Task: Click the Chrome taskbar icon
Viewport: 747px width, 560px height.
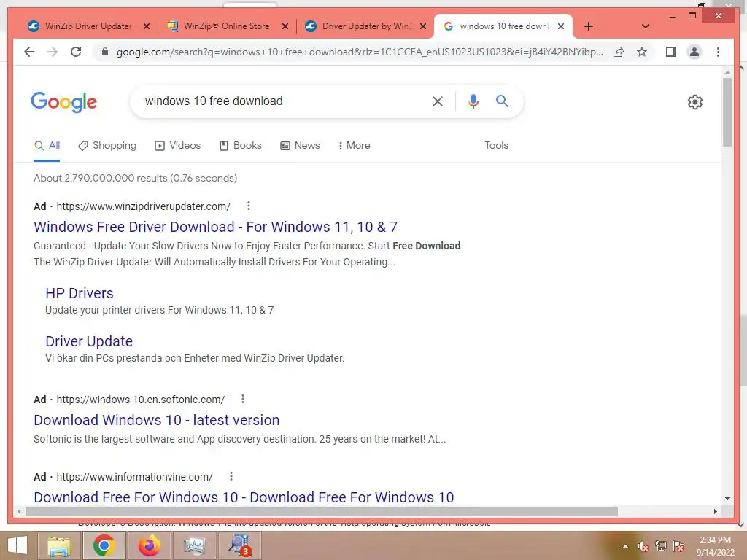Action: coord(104,545)
